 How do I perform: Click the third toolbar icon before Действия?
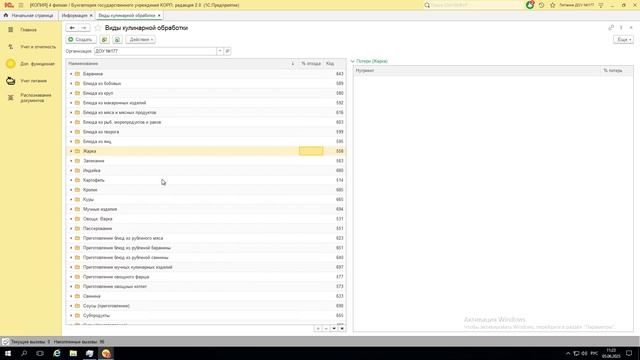(117, 40)
